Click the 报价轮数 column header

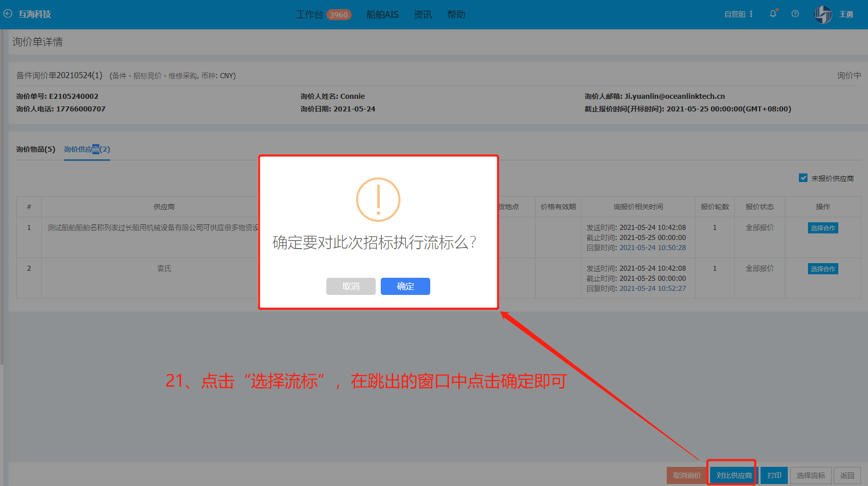pyautogui.click(x=715, y=207)
